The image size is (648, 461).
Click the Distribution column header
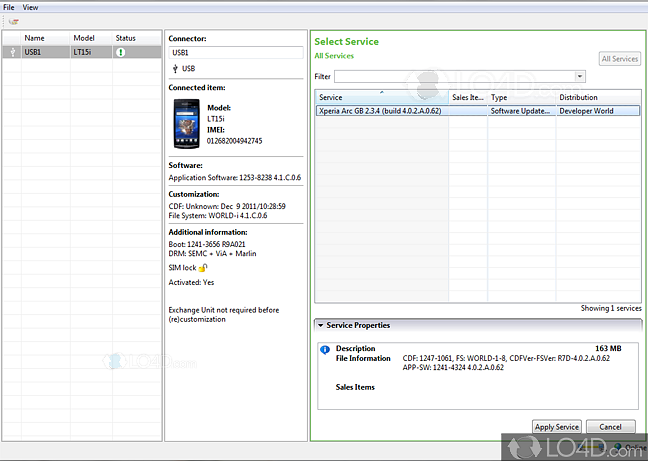597,97
